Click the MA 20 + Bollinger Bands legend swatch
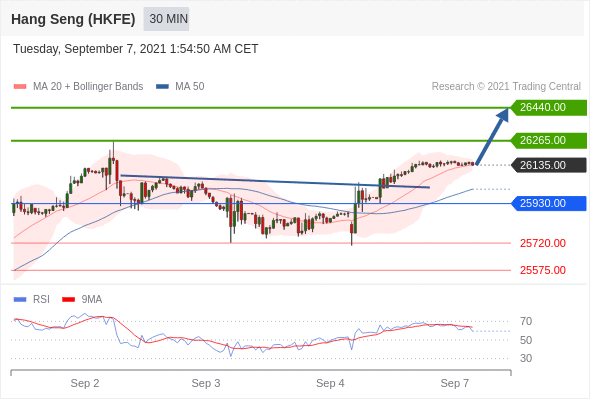This screenshot has height=400, width=590. pyautogui.click(x=20, y=87)
